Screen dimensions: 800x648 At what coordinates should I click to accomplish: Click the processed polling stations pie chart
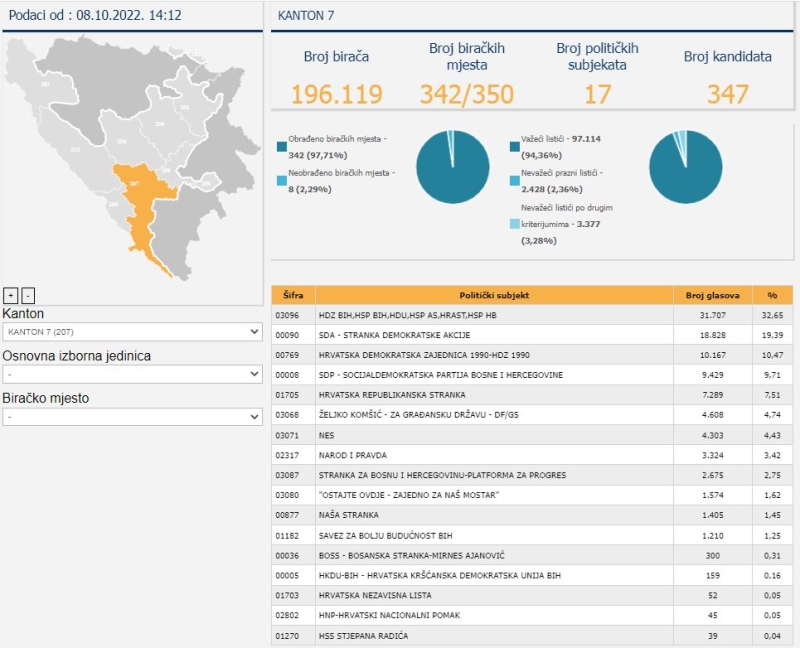pos(452,167)
